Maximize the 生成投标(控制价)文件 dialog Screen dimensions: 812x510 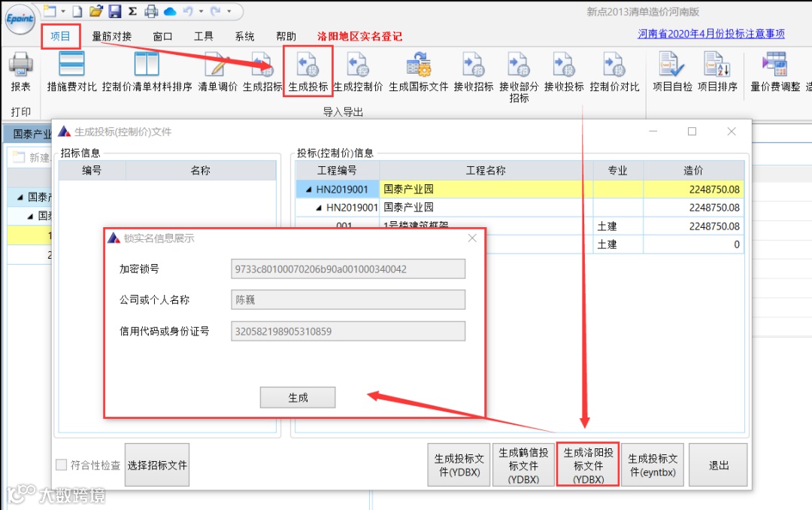[x=692, y=132]
